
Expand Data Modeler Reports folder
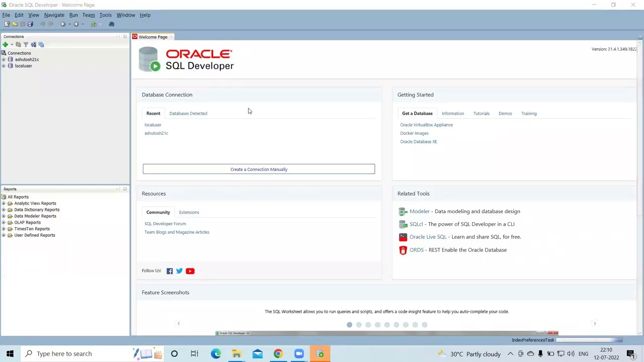4,216
